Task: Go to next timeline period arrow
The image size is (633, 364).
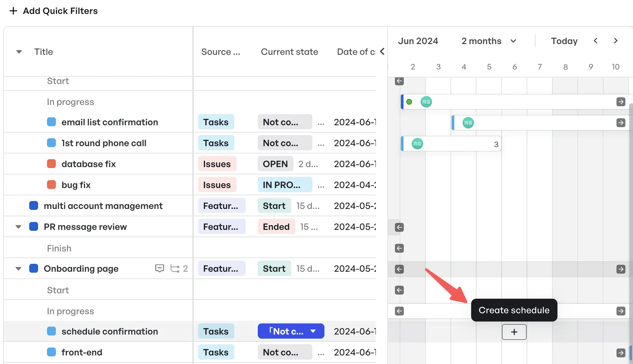Action: click(x=616, y=41)
